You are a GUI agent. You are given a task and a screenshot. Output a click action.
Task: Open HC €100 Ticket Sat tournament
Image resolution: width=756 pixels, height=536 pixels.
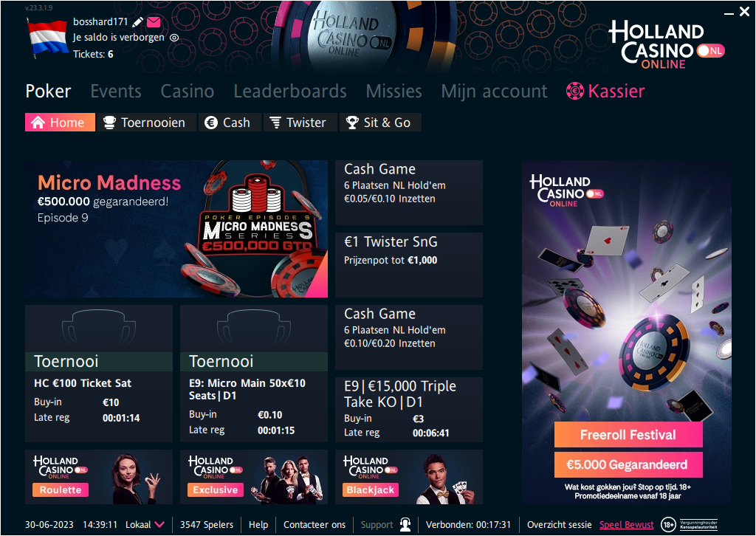click(x=99, y=374)
